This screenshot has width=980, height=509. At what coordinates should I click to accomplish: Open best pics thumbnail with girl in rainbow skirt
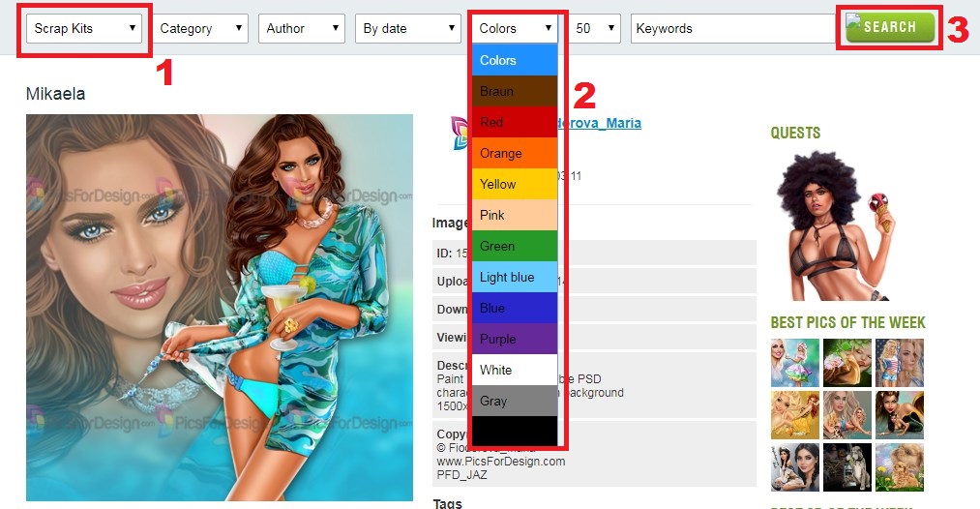coord(795,363)
